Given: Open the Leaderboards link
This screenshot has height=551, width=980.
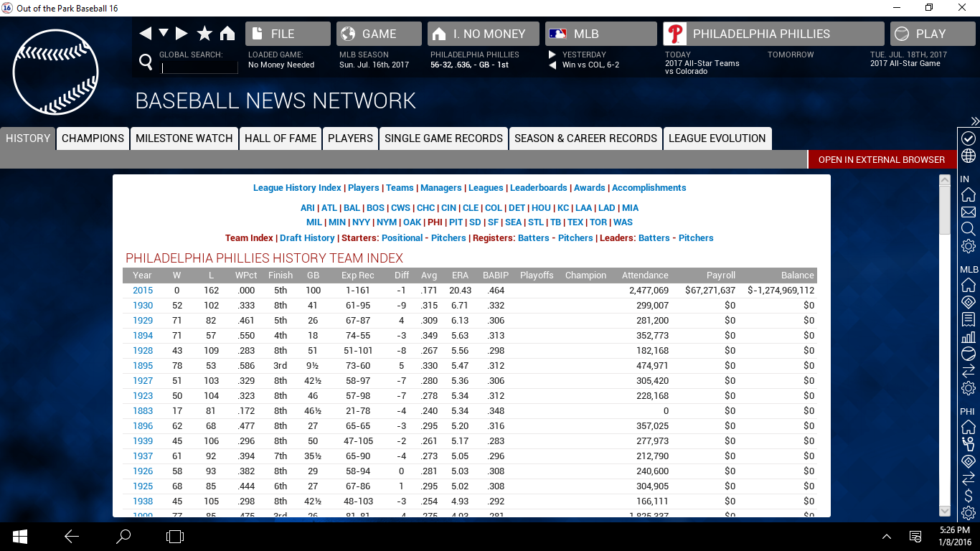Looking at the screenshot, I should pyautogui.click(x=539, y=188).
